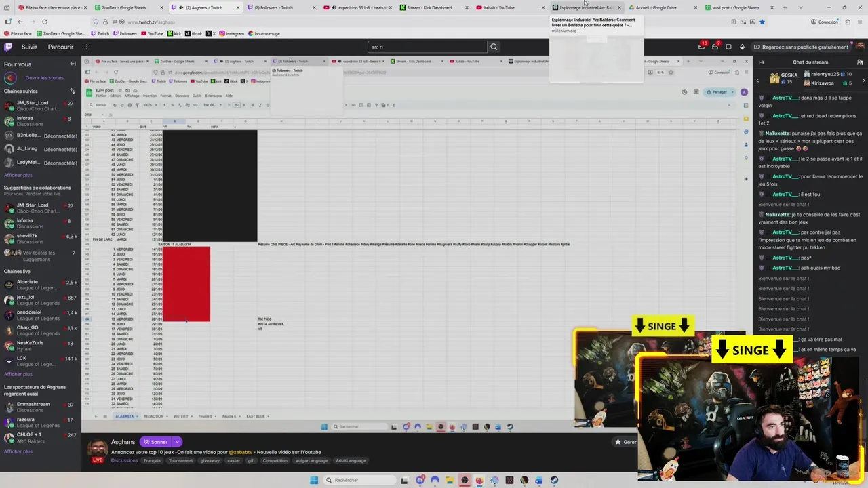Open the three-dot more menu beside Parcourir

click(87, 47)
